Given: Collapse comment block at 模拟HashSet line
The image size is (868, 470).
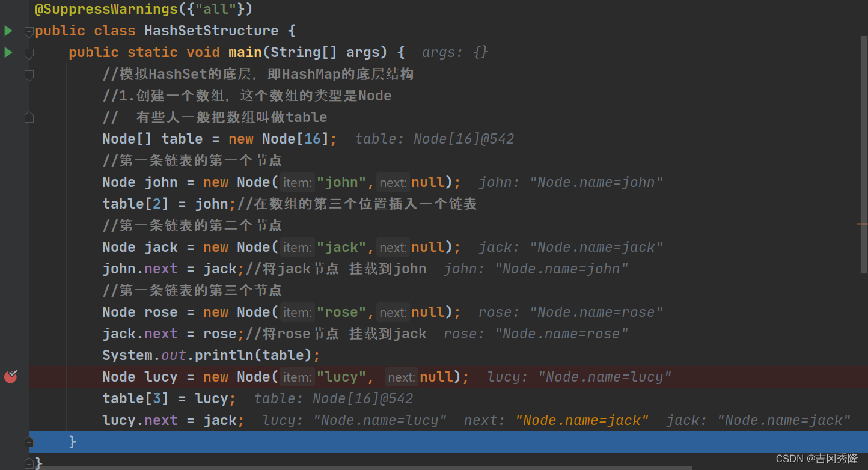Looking at the screenshot, I should click(28, 75).
